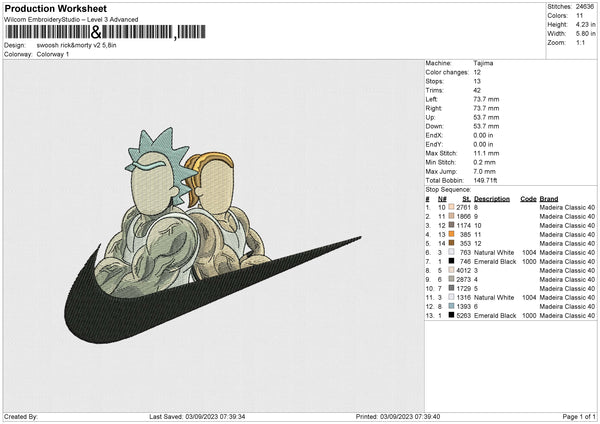600x424 pixels.
Task: Select the row 2 tan color swatch
Action: (452, 216)
